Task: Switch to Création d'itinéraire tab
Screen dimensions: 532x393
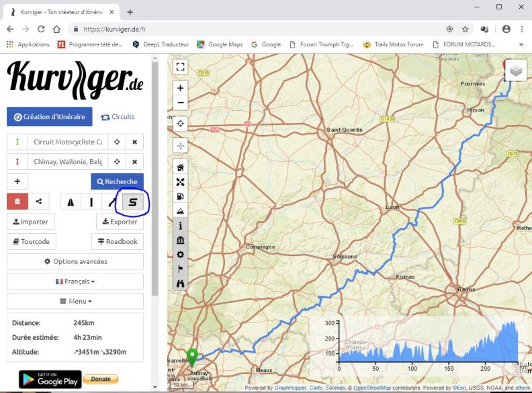Action: 50,117
